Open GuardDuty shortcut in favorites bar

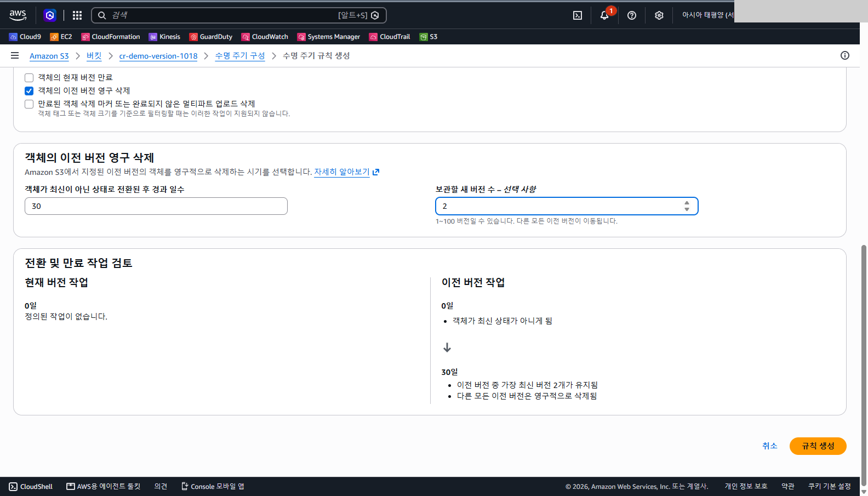click(x=211, y=37)
